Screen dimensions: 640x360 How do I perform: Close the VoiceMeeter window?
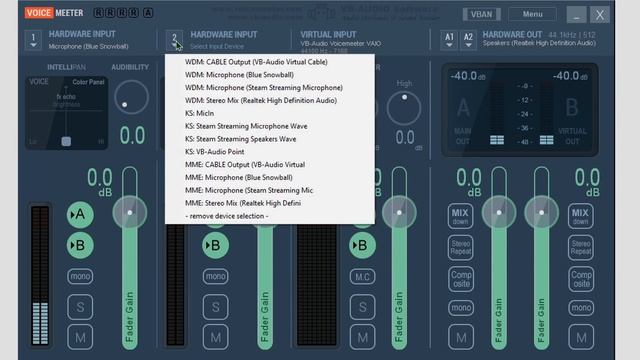coord(599,15)
